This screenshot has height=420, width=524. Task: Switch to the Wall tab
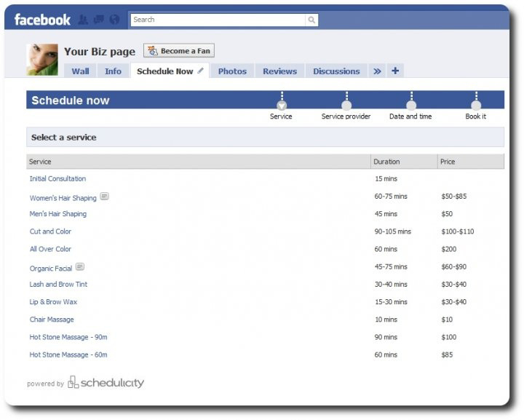(80, 71)
